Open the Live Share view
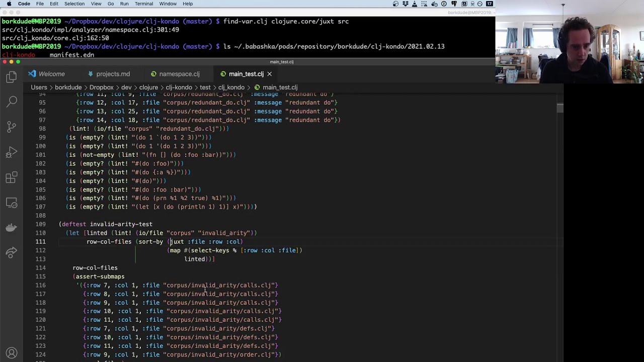The image size is (644, 362). point(12,252)
